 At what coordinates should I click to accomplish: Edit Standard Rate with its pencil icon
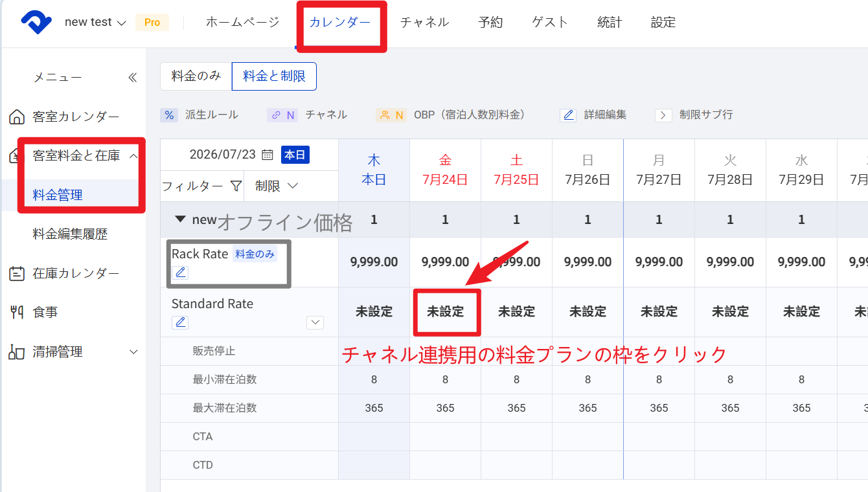[180, 322]
